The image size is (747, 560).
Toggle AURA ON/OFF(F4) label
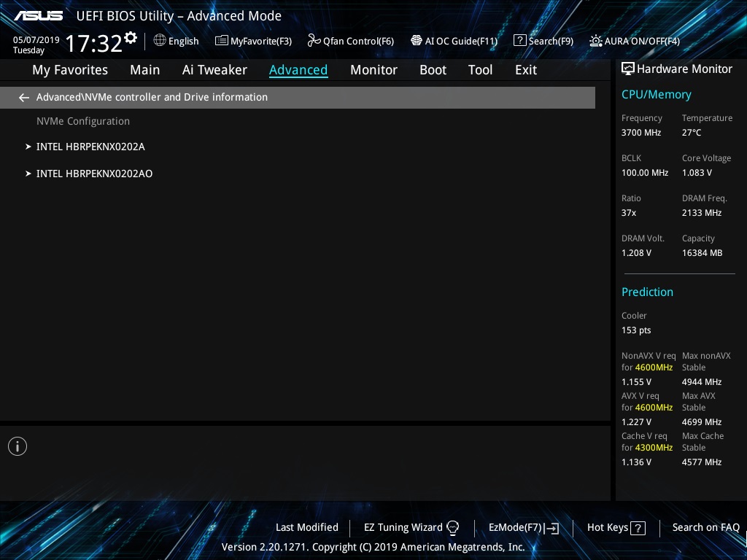[x=642, y=42]
